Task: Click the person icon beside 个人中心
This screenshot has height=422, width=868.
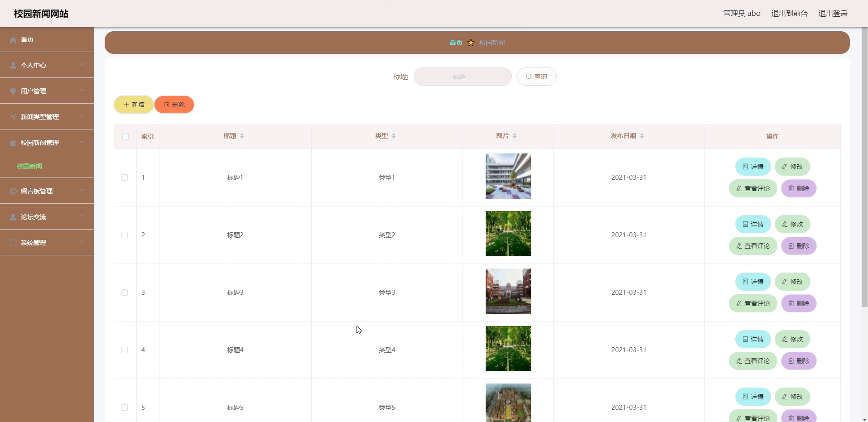Action: tap(13, 65)
